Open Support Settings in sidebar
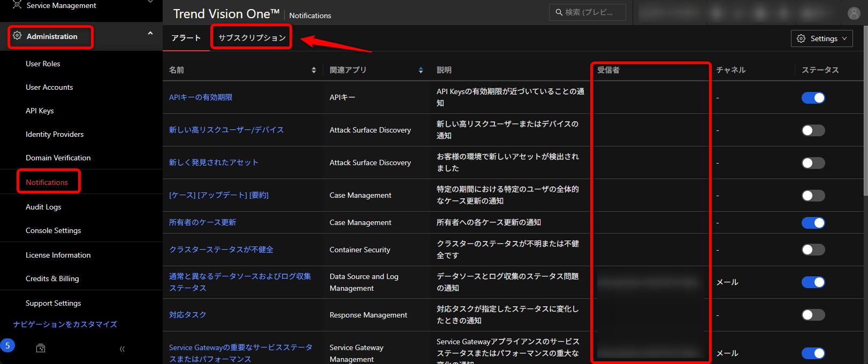 tap(54, 303)
